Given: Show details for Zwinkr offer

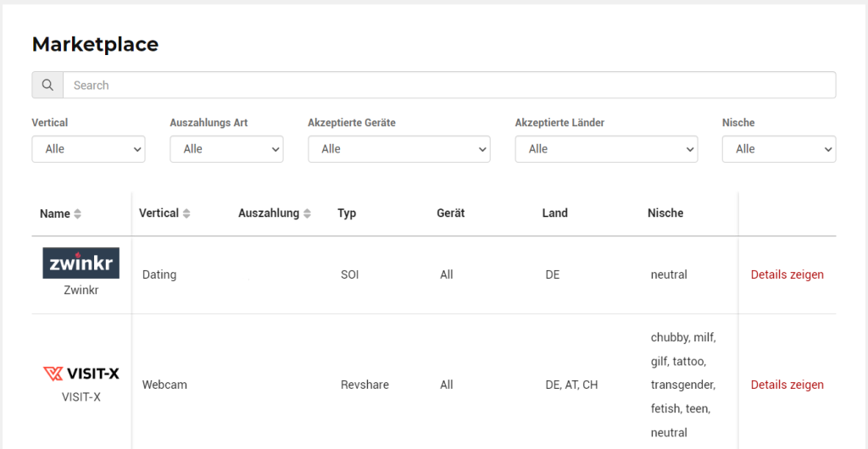Looking at the screenshot, I should coord(787,274).
